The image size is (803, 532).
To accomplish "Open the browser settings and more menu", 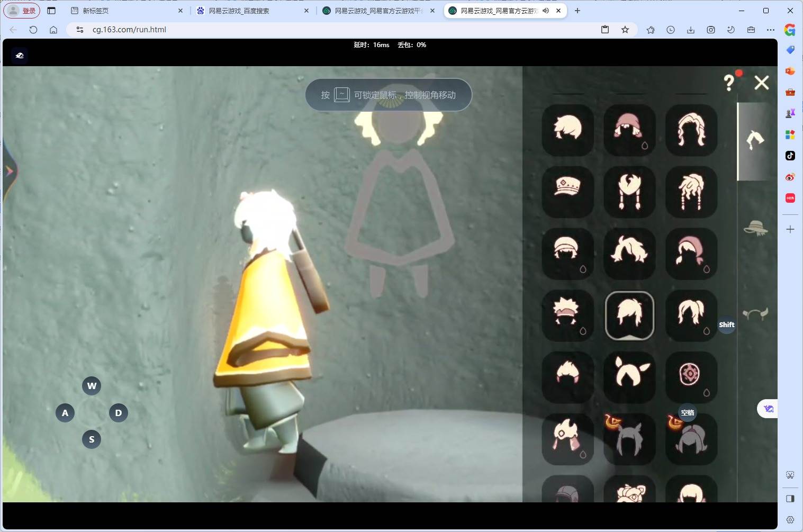I will coord(771,30).
